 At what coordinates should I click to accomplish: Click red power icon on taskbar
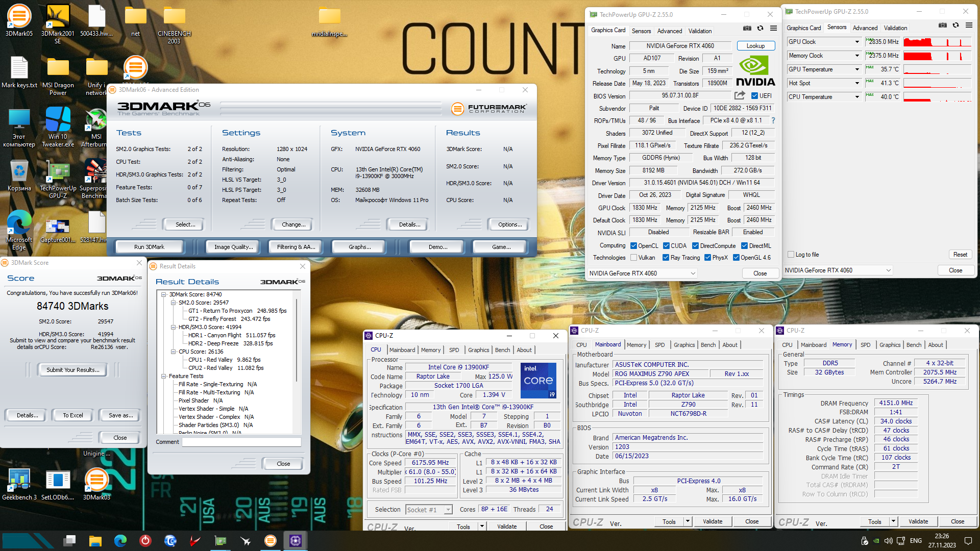pyautogui.click(x=145, y=541)
